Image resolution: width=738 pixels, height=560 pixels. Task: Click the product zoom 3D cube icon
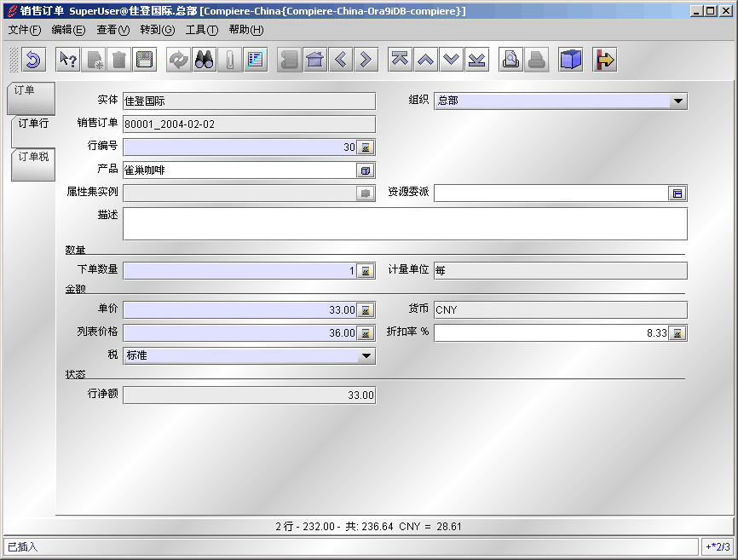coord(571,60)
